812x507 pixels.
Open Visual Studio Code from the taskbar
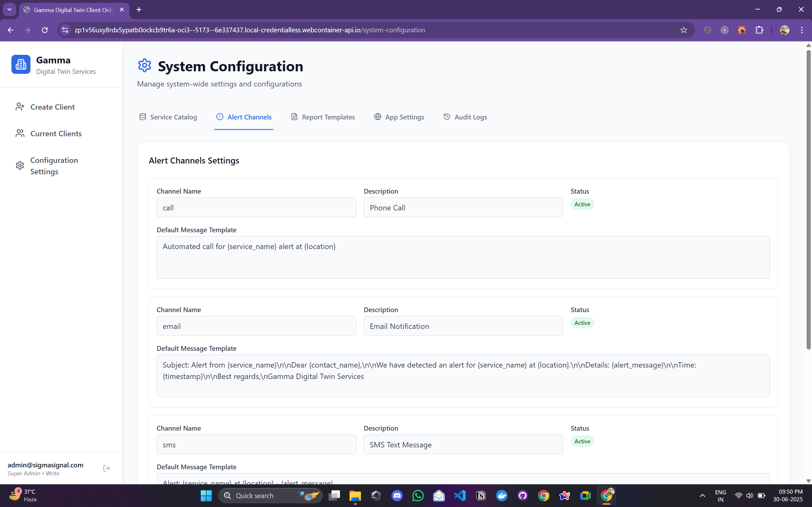click(x=460, y=495)
